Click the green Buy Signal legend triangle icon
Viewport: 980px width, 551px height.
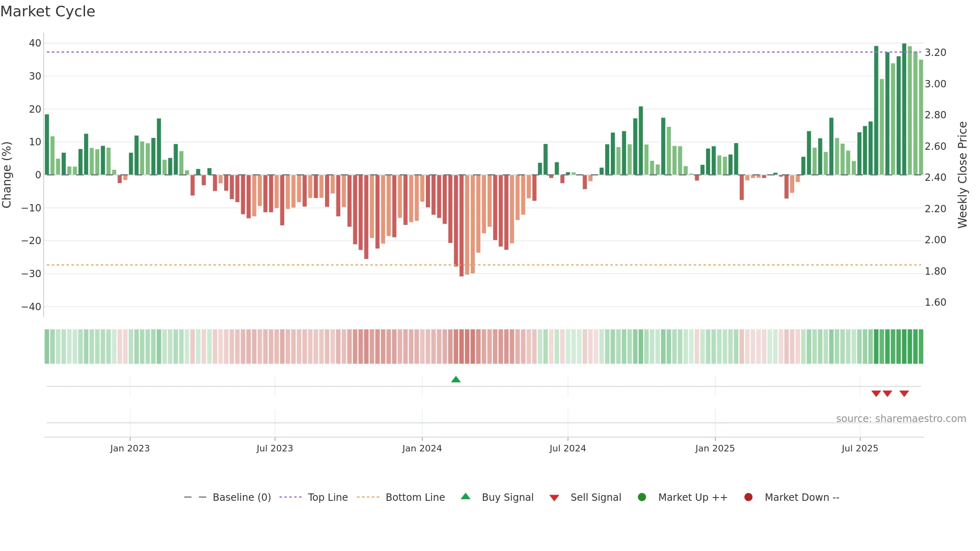click(465, 496)
